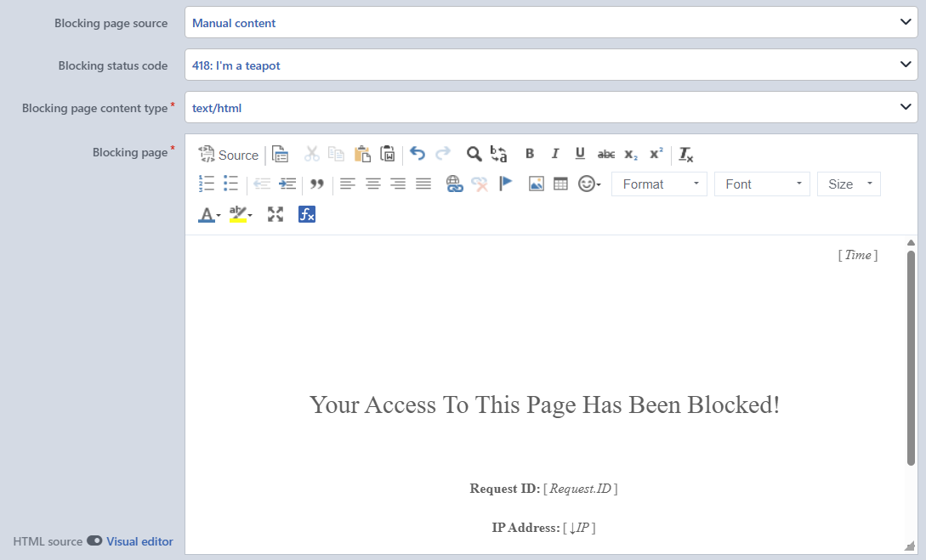The image size is (926, 560).
Task: Click the blue fx function icon
Action: coord(307,214)
